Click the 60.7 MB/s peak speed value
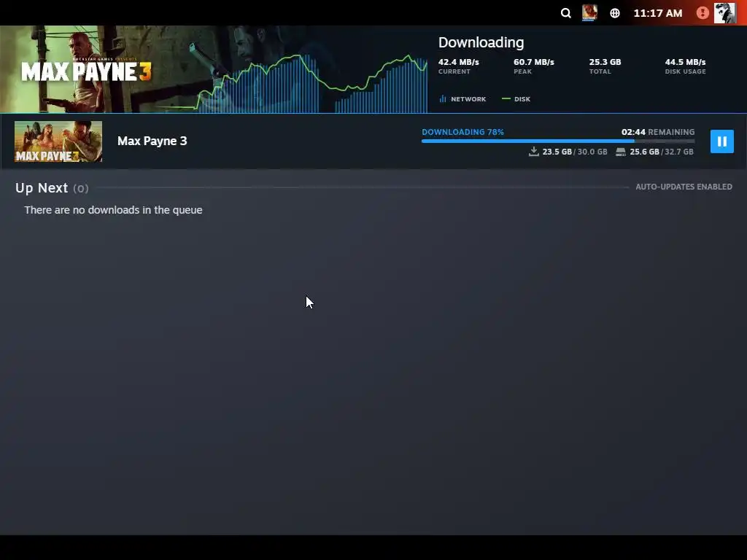Viewport: 747px width, 560px height. (533, 62)
